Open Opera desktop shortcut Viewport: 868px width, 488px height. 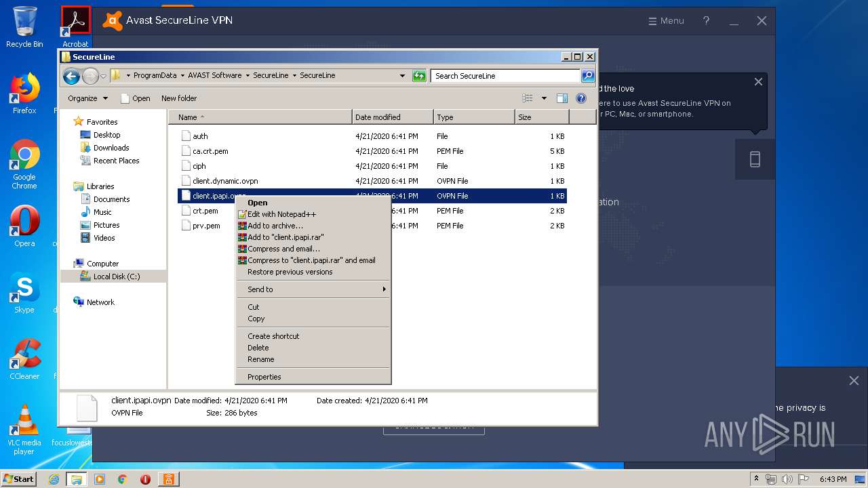[x=24, y=226]
